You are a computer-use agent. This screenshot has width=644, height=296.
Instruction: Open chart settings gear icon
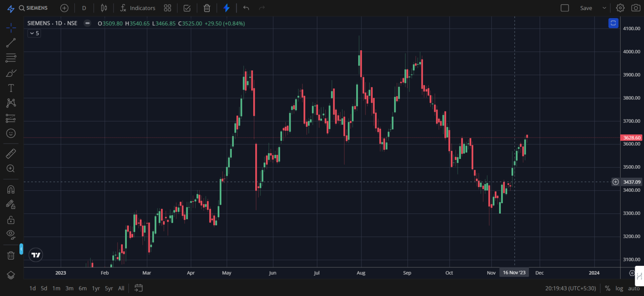(x=620, y=8)
